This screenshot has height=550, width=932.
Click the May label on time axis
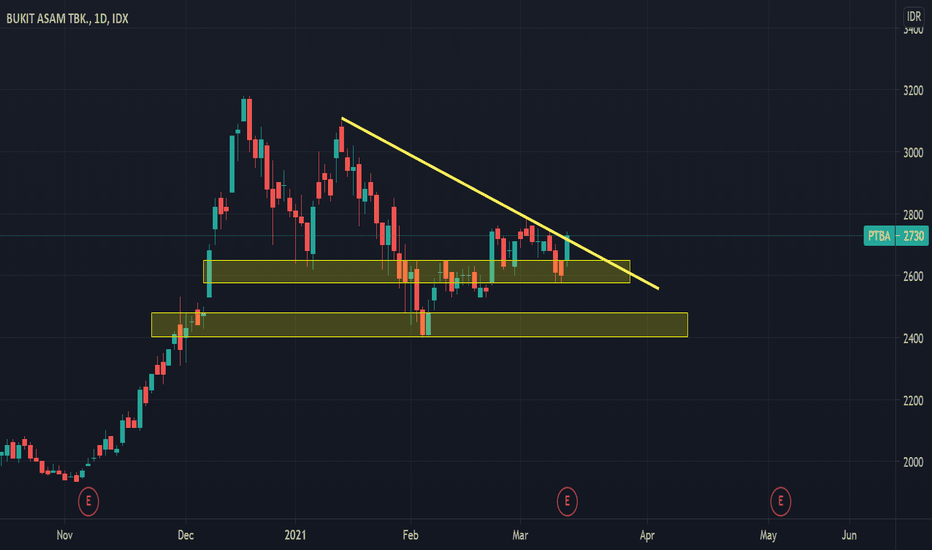point(768,536)
